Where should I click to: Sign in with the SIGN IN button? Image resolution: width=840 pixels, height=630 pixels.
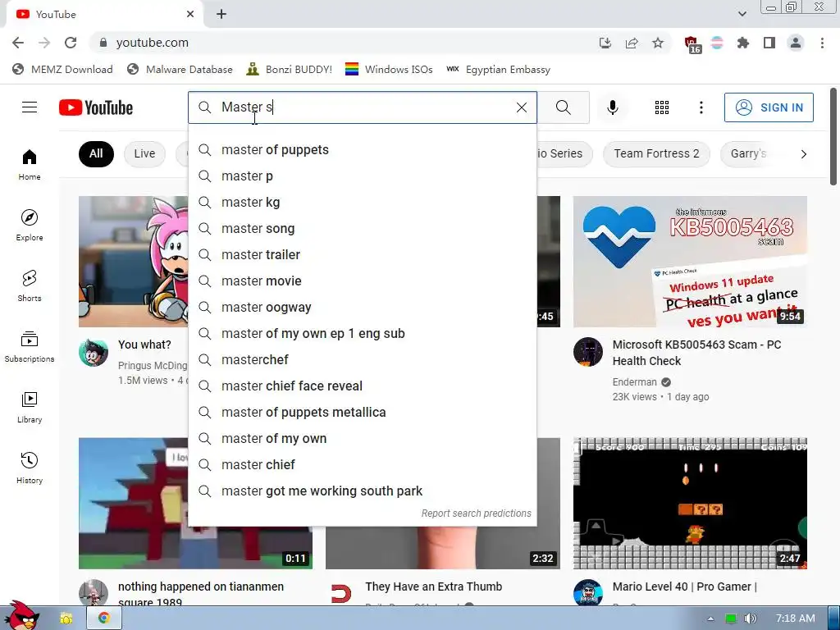(x=769, y=107)
